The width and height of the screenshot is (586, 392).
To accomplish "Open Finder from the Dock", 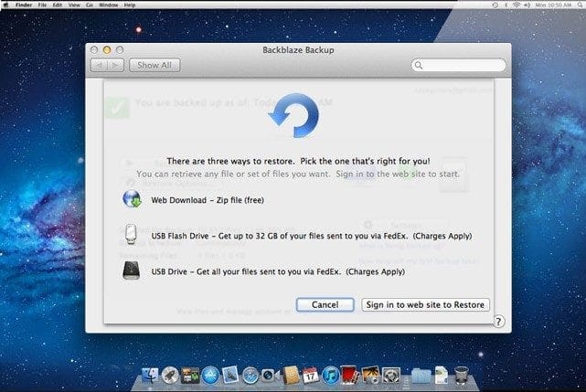I will pos(150,376).
